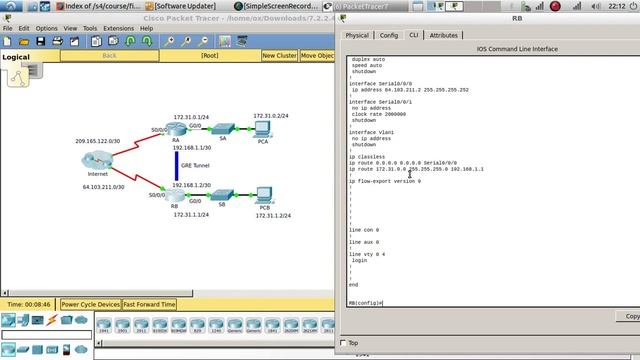
Task: Click the volume speaker tray icon
Action: pos(596,6)
